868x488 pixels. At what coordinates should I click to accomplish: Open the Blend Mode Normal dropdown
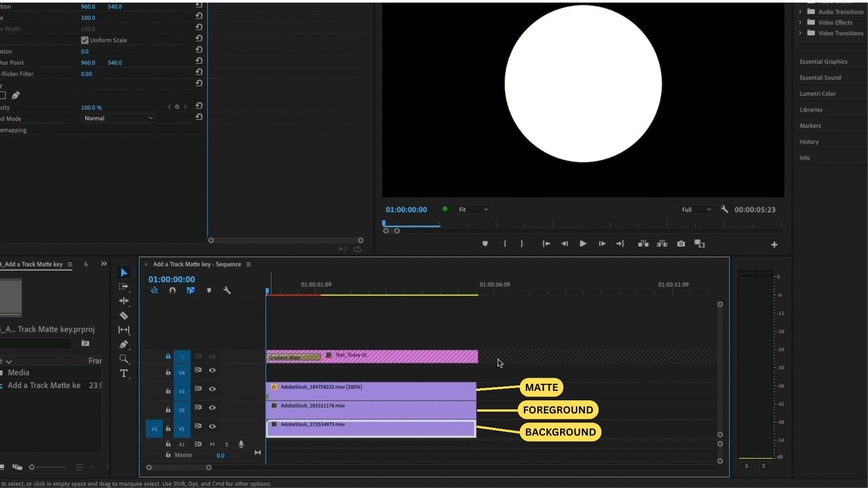click(x=118, y=118)
